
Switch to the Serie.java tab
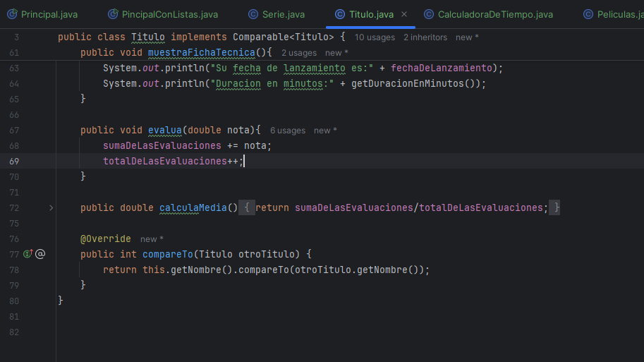277,14
